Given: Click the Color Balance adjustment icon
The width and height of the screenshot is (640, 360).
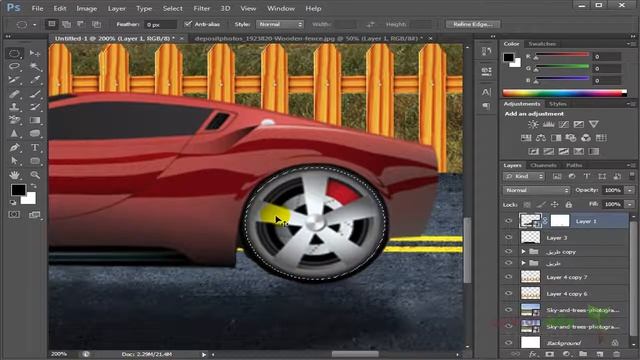Looking at the screenshot, I should point(541,138).
